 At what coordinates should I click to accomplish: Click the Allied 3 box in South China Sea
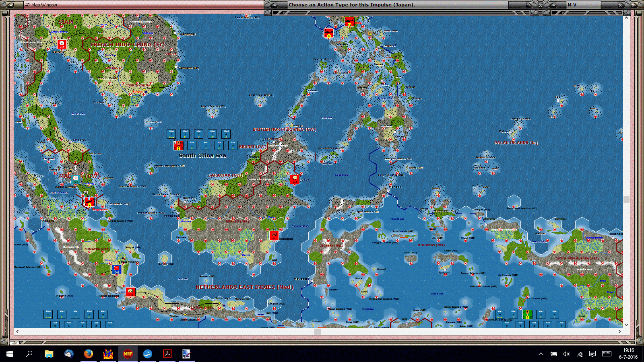point(213,134)
